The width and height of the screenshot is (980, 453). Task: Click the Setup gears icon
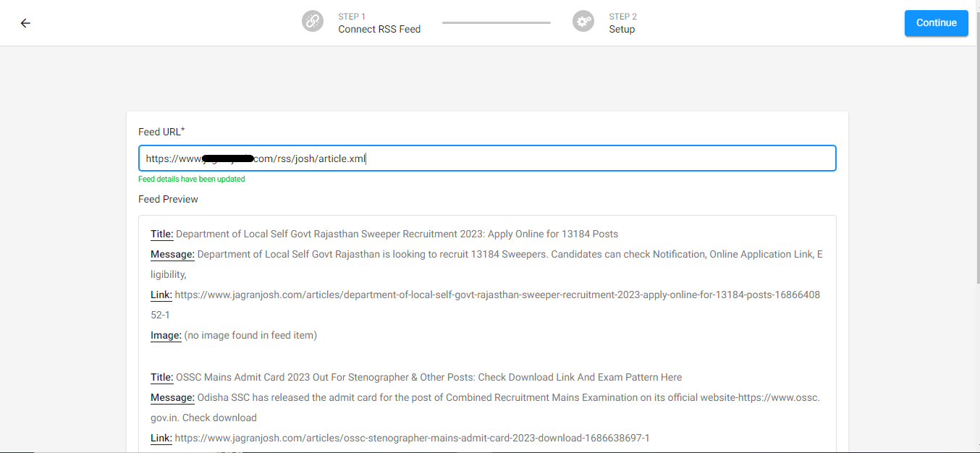583,22
